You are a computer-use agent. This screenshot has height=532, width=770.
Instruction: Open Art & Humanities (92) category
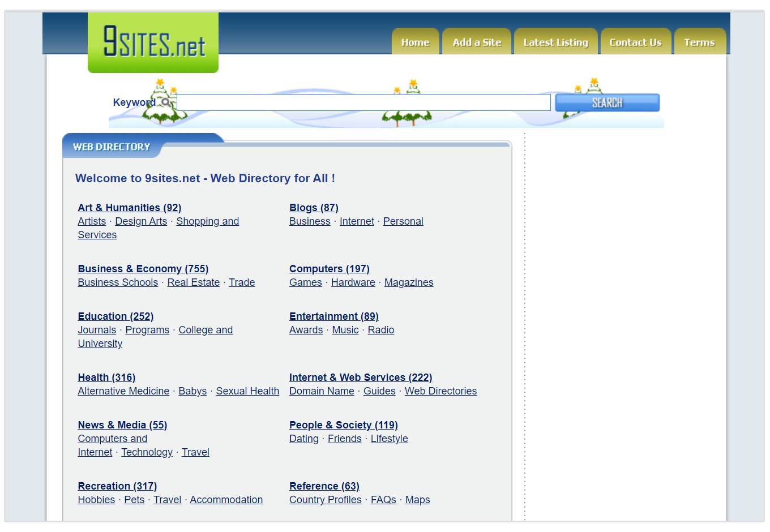click(129, 208)
